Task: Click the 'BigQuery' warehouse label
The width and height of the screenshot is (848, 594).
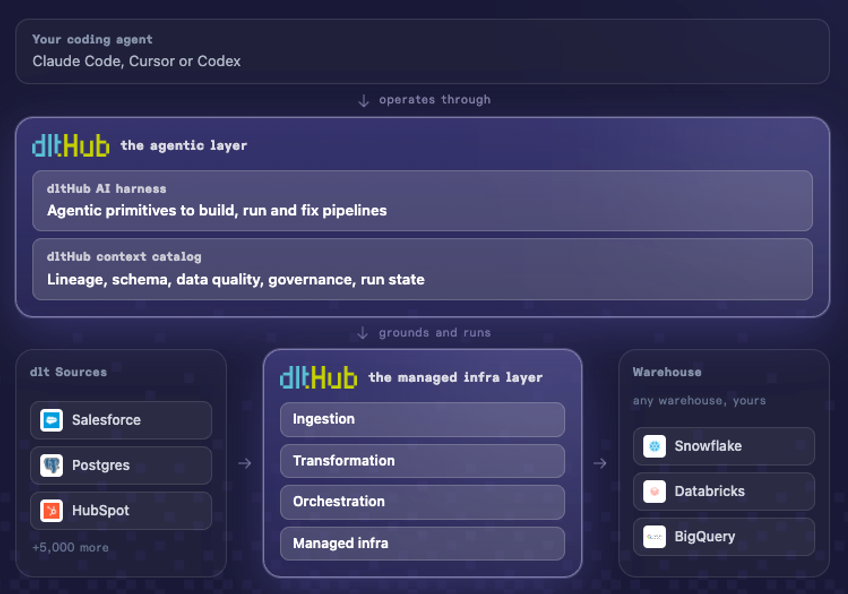Action: pyautogui.click(x=705, y=537)
